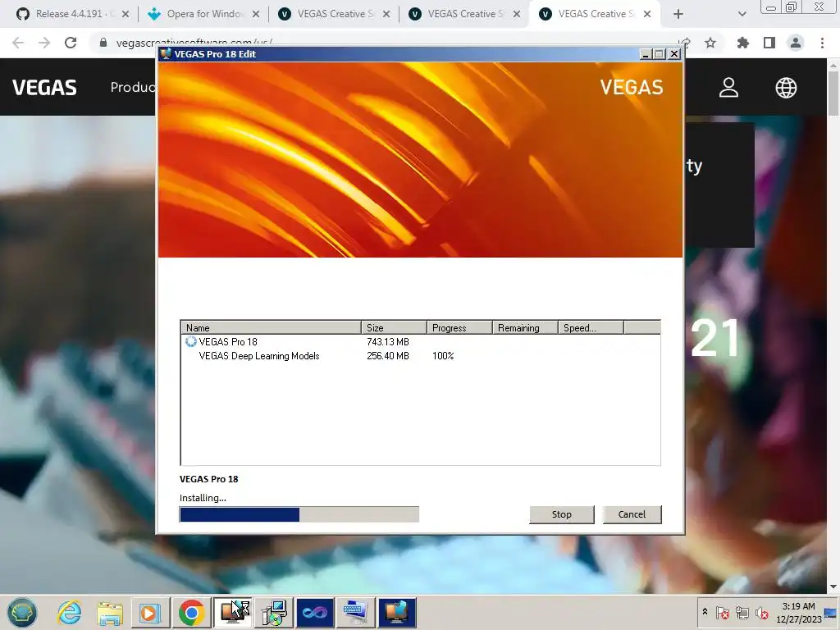The width and height of the screenshot is (840, 630).
Task: Click the Speed column header
Action: (x=591, y=327)
